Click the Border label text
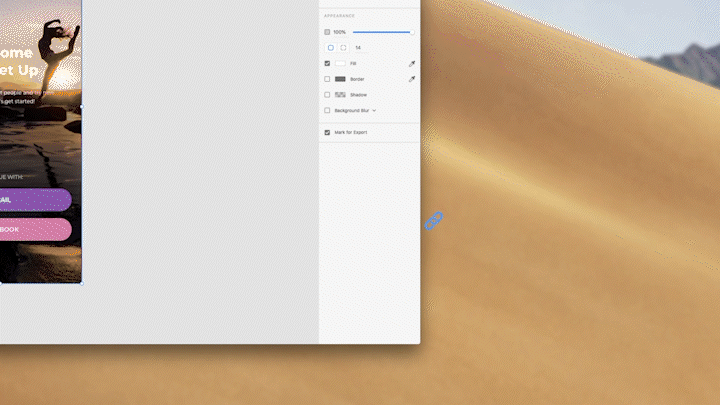The image size is (720, 405). point(357,79)
